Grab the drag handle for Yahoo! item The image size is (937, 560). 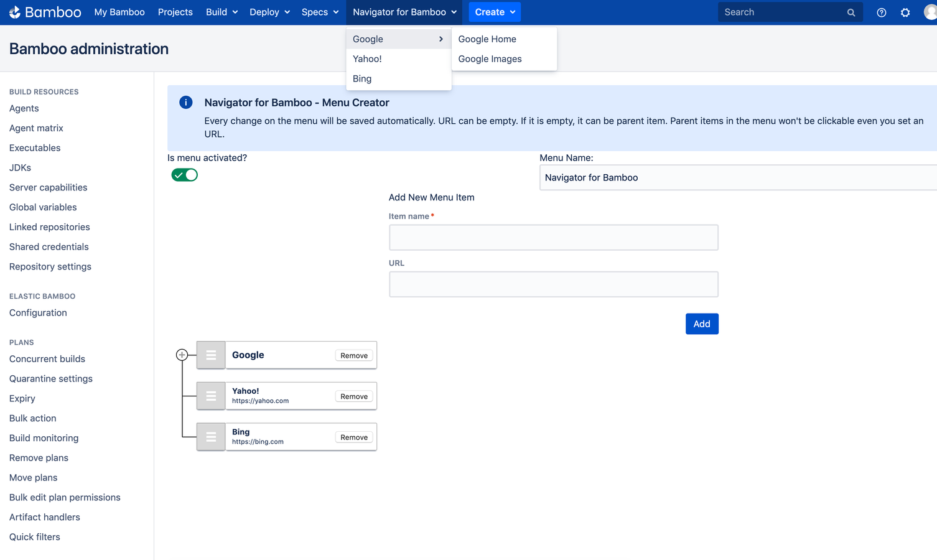point(211,396)
